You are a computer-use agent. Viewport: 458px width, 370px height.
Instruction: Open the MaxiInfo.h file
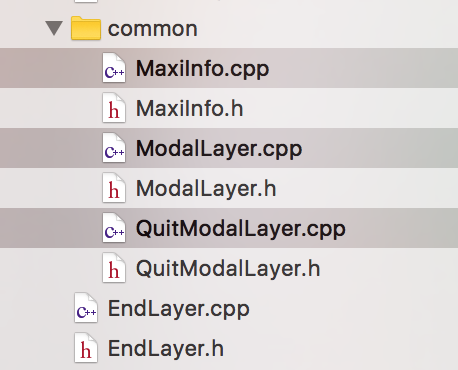coord(190,108)
